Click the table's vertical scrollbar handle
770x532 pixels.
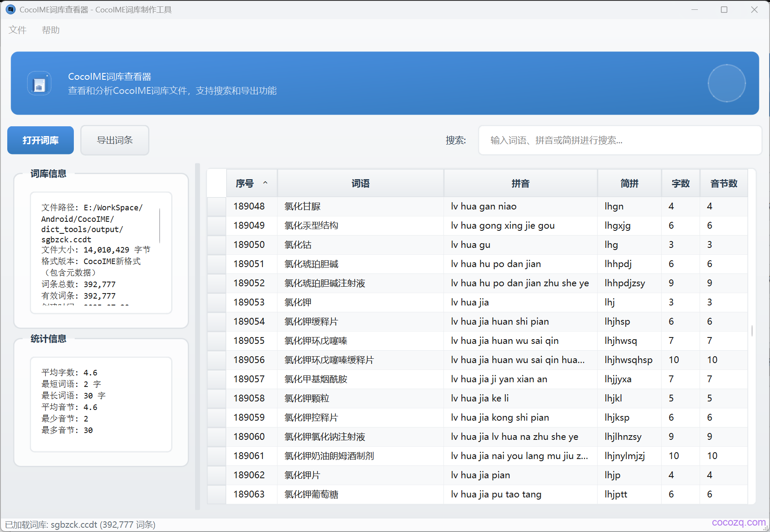752,331
